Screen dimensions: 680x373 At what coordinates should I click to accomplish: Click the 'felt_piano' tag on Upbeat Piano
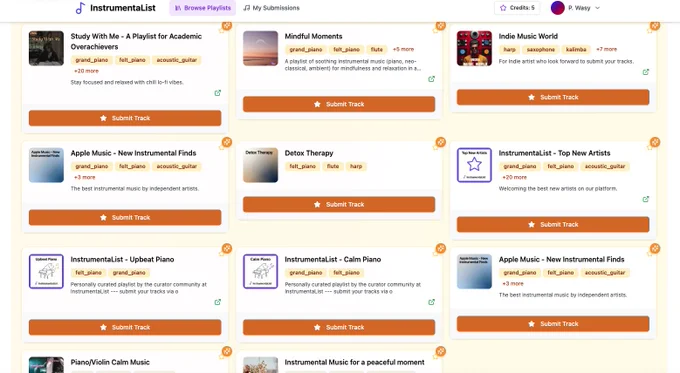tap(88, 273)
